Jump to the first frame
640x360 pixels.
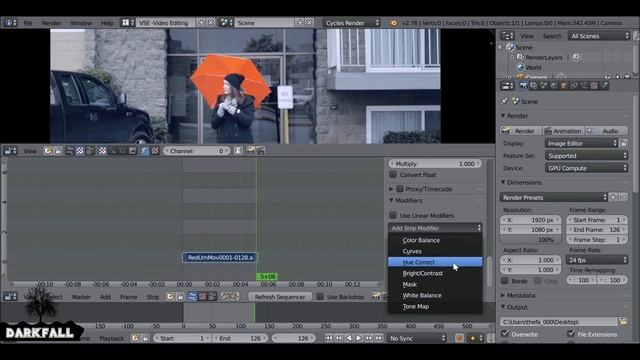(329, 338)
